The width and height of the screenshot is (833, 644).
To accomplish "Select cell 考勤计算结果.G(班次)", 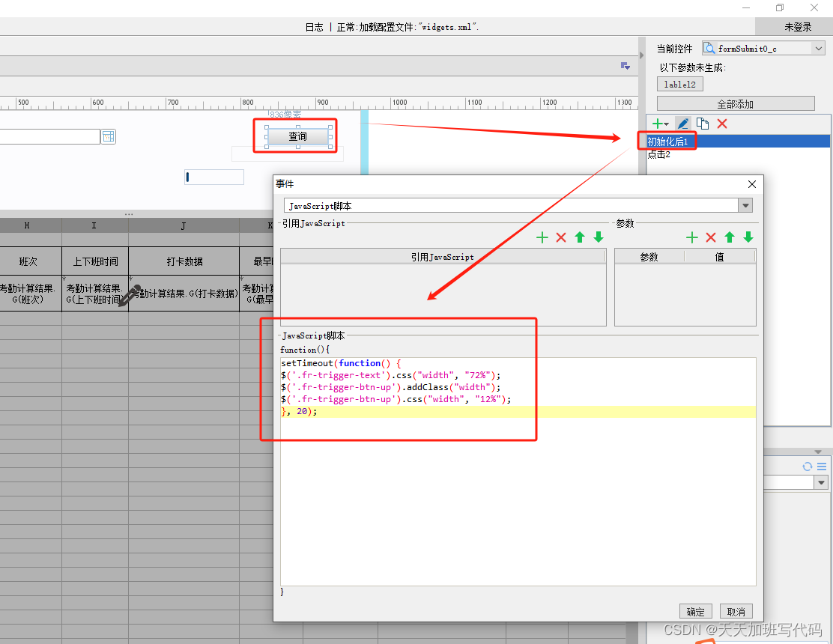I will (28, 294).
